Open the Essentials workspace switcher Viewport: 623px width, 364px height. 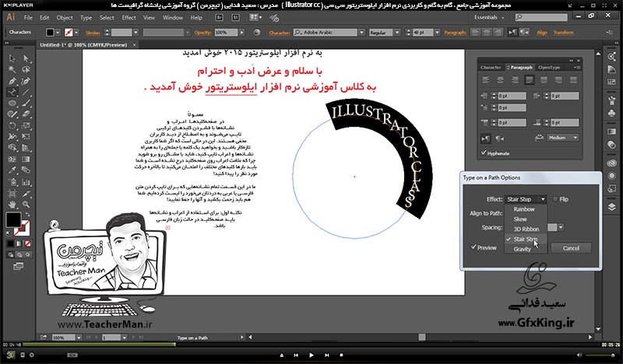pyautogui.click(x=489, y=17)
